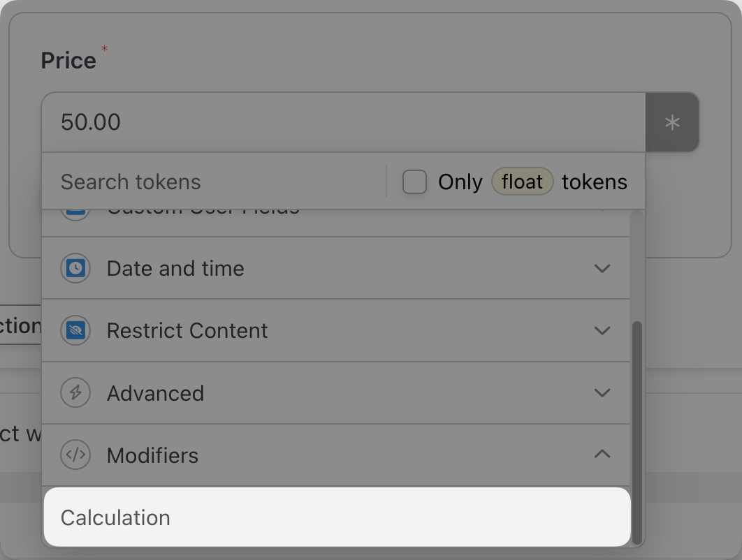This screenshot has width=742, height=560.
Task: Click the float type badge
Action: pos(522,182)
